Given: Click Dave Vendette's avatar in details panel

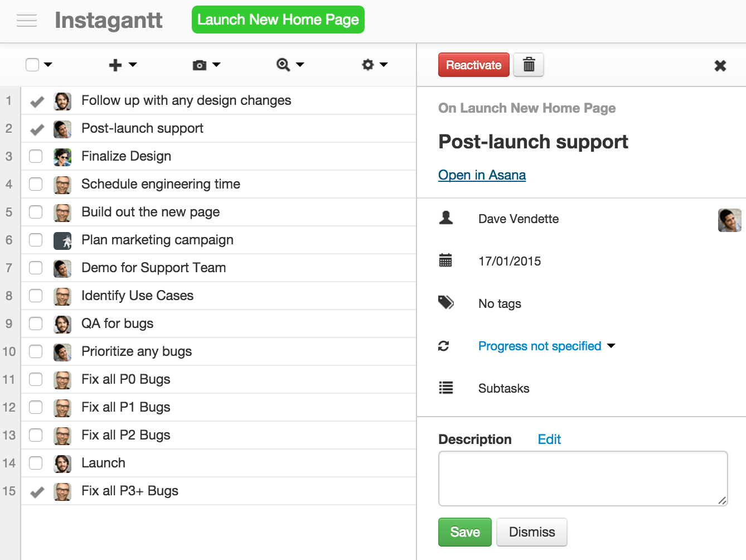Looking at the screenshot, I should point(730,220).
